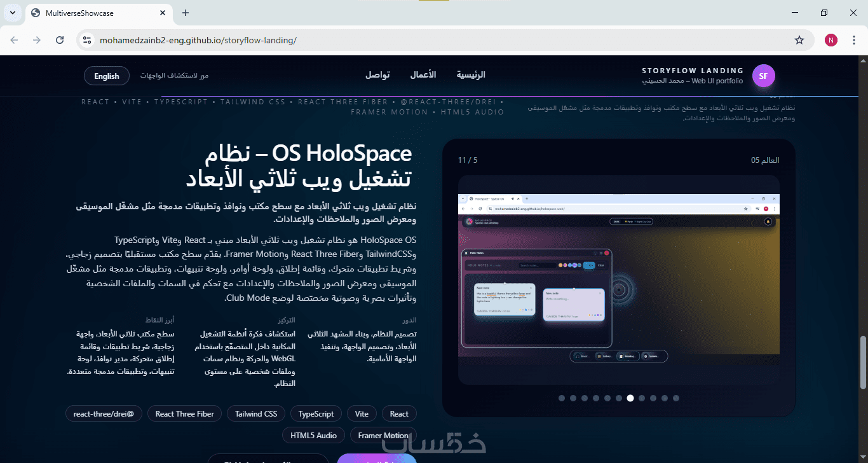Open Chrome's tab search chevron

tap(13, 13)
